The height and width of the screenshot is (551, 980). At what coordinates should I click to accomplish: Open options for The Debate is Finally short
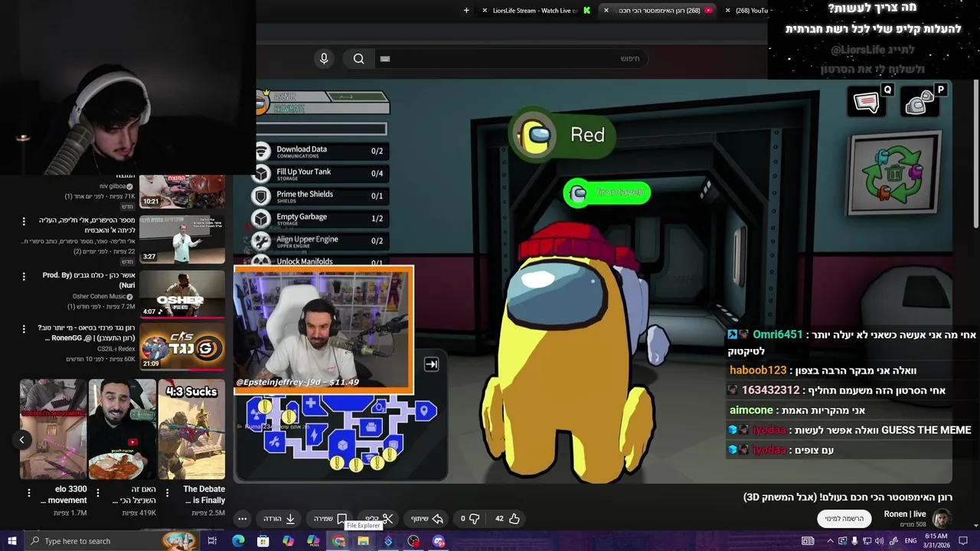(168, 494)
